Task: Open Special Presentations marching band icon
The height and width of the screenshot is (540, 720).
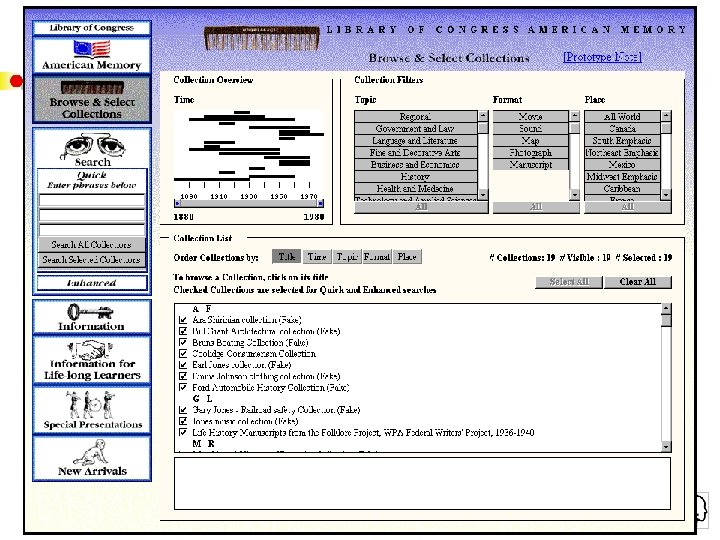Action: pyautogui.click(x=90, y=404)
